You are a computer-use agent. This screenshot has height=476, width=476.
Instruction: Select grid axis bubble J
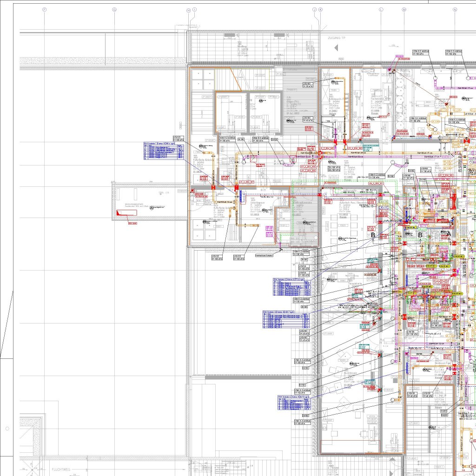coord(315,10)
